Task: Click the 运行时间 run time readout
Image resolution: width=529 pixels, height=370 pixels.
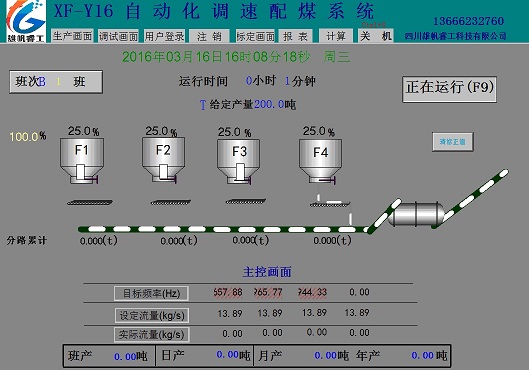Action: click(x=247, y=81)
